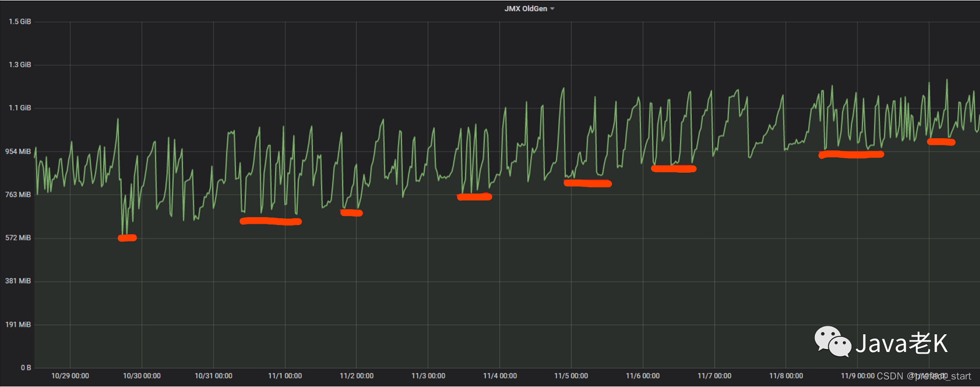
Task: Click the 11/2 00:00 time axis label
Action: click(x=356, y=376)
